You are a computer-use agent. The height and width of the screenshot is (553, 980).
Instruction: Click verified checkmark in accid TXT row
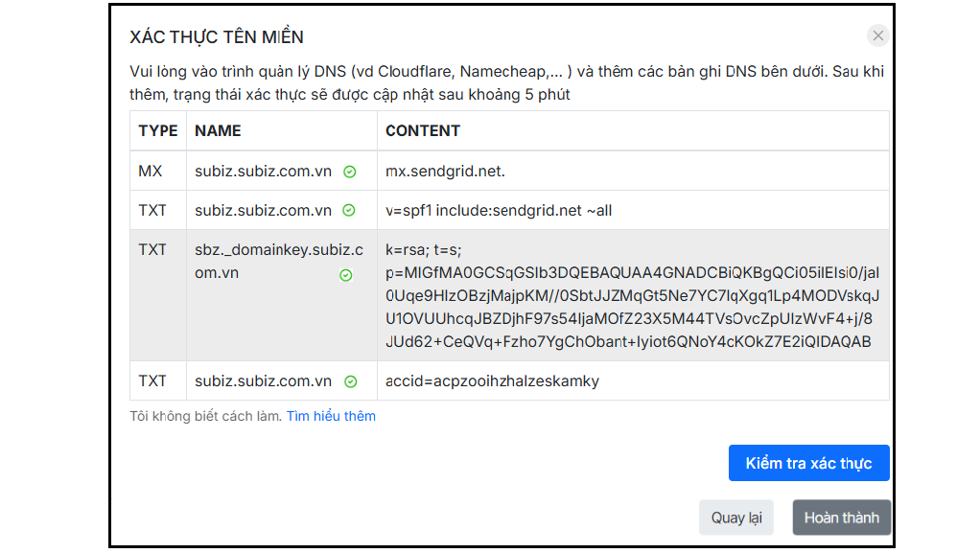tap(350, 381)
